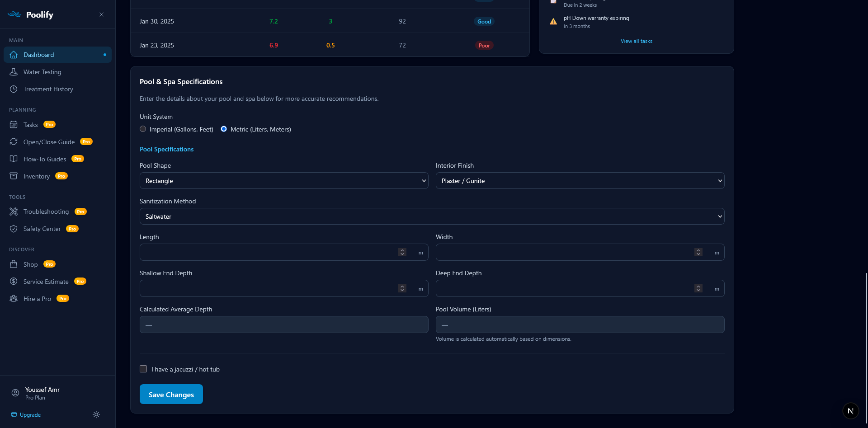Check the 'I have a jacuzzi / hot tub' box
This screenshot has height=428, width=868.
[x=143, y=369]
